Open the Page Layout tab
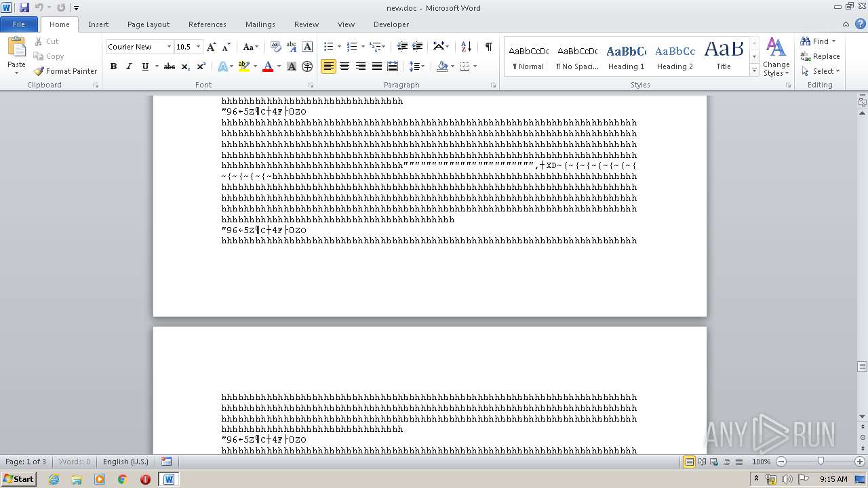The image size is (868, 488). click(x=149, y=24)
